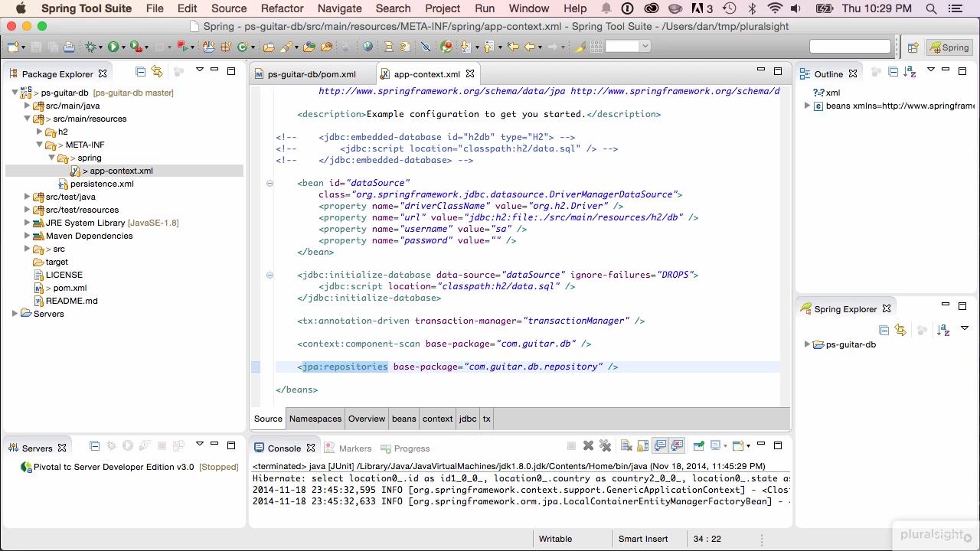
Task: Open the Navigate menu
Action: pyautogui.click(x=339, y=8)
